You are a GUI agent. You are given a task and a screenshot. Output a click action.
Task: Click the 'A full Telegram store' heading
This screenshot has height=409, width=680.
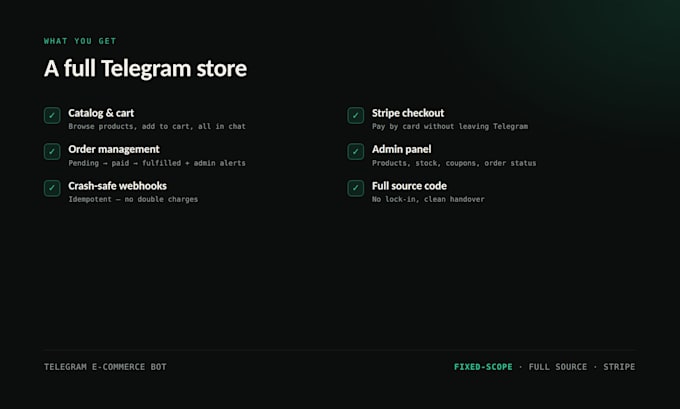[x=145, y=69]
